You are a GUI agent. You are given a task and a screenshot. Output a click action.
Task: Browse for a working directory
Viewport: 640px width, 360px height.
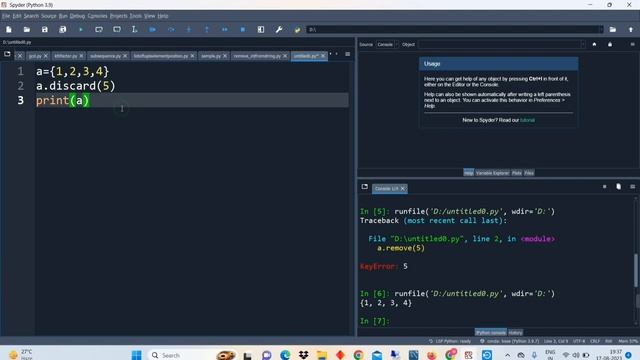[613, 29]
